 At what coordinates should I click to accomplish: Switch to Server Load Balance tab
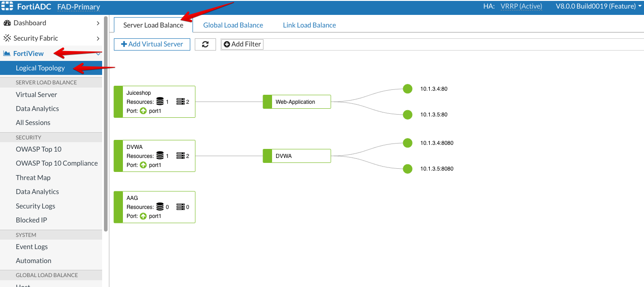153,25
